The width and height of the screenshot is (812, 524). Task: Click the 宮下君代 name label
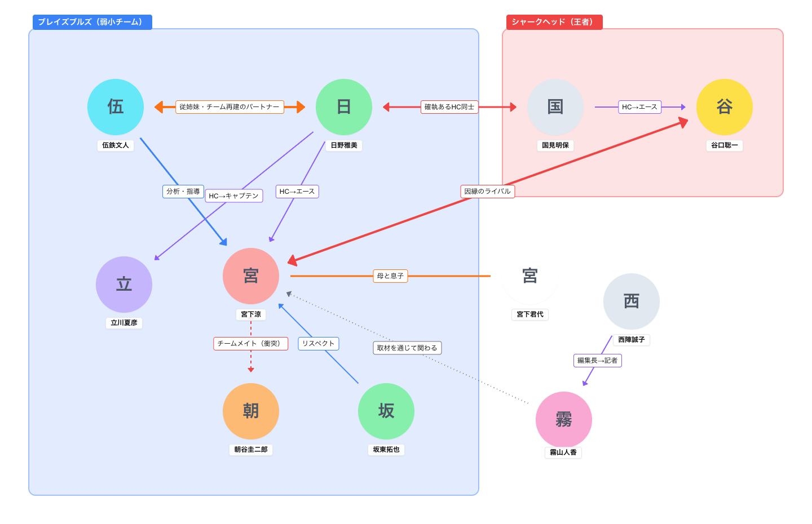tap(530, 314)
